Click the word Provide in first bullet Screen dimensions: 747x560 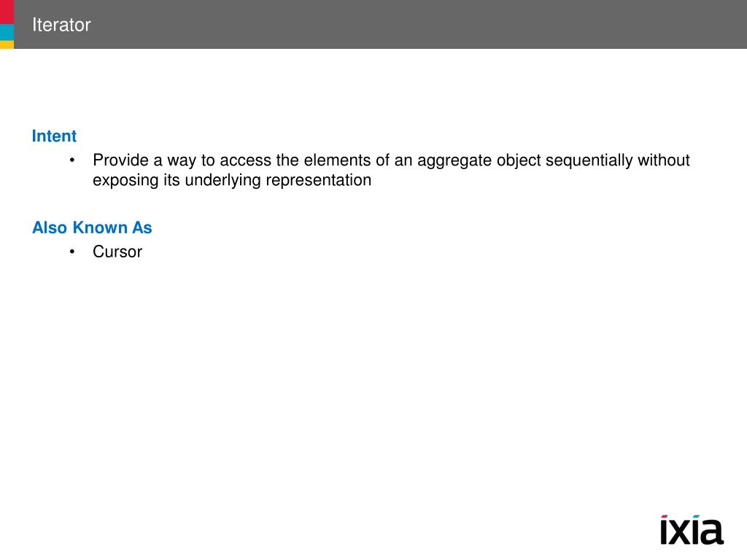click(x=120, y=160)
